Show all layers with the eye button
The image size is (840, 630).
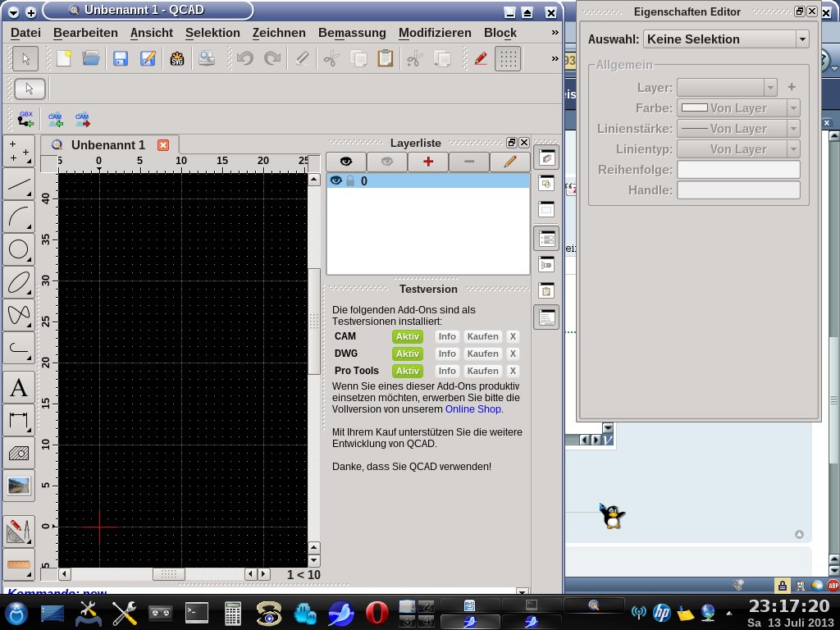point(346,162)
